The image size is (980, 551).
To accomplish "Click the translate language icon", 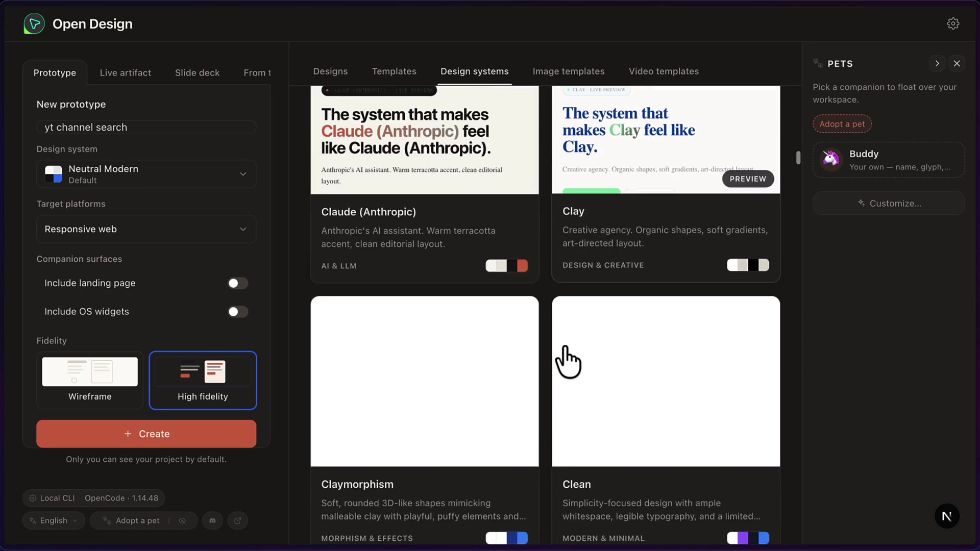I will click(x=33, y=520).
